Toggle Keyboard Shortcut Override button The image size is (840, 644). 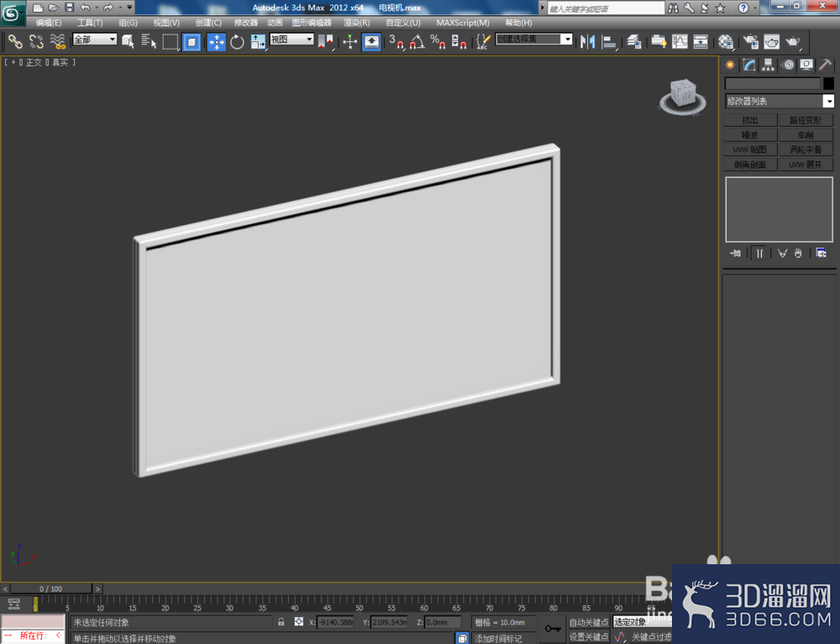tap(371, 42)
